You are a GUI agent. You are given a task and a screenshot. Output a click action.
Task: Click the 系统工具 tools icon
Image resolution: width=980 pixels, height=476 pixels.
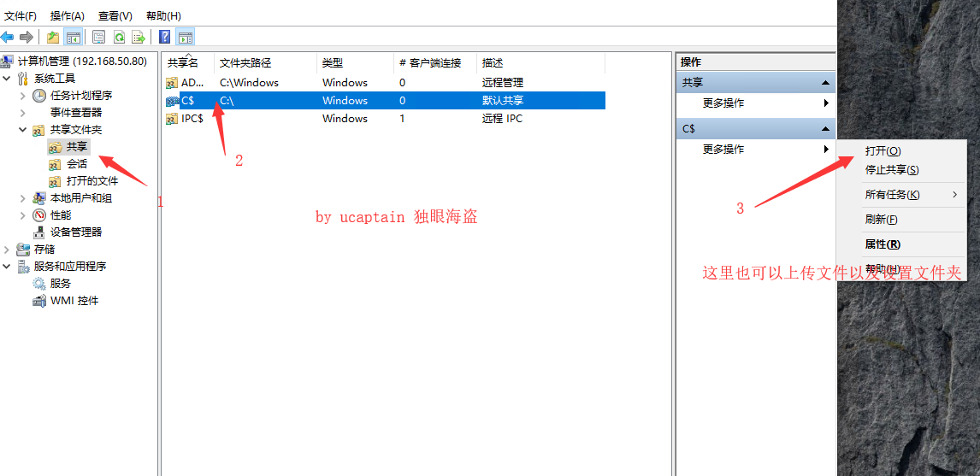click(24, 78)
